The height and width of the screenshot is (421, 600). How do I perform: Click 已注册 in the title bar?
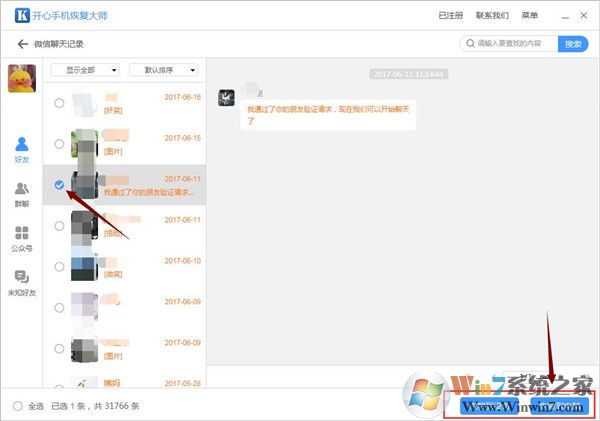click(451, 16)
